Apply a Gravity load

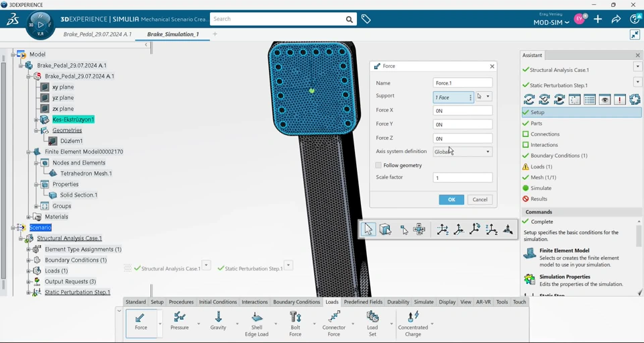218,322
